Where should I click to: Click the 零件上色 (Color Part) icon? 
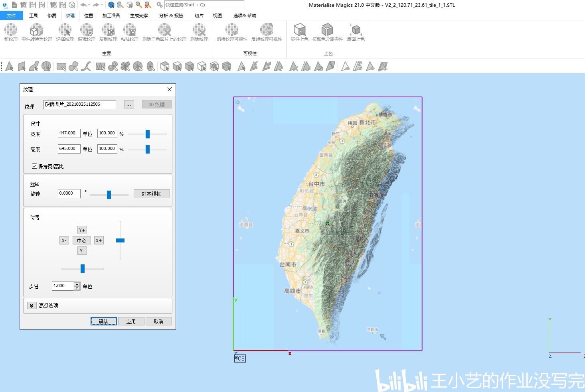click(x=300, y=32)
